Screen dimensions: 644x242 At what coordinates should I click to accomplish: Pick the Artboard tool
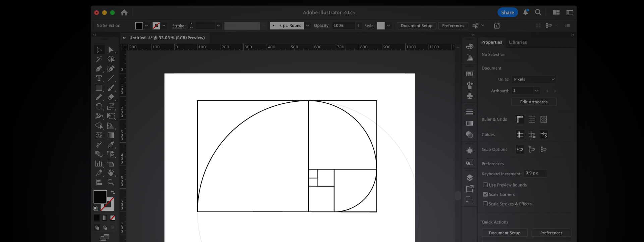tap(111, 163)
